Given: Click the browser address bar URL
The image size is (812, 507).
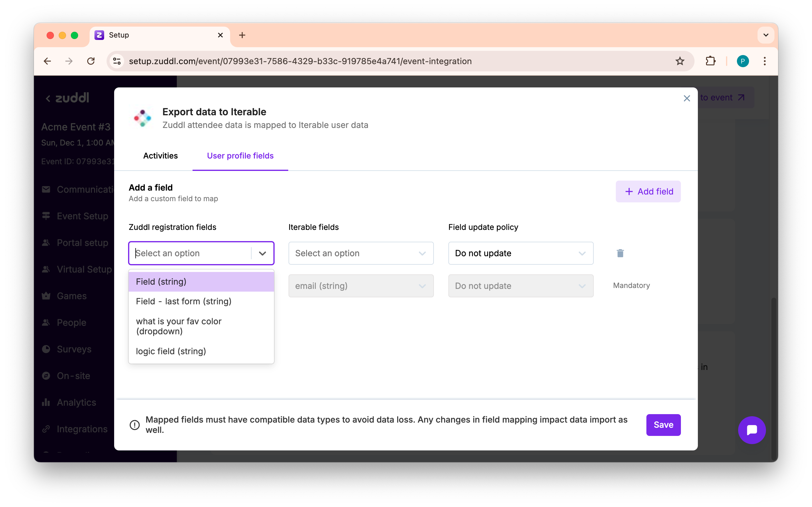Looking at the screenshot, I should [300, 61].
